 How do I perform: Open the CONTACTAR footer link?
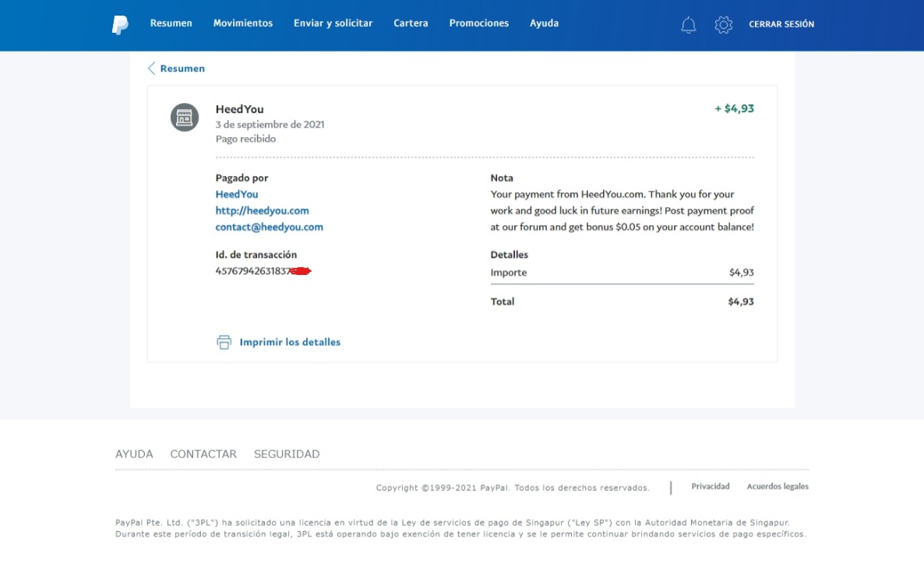coord(203,454)
